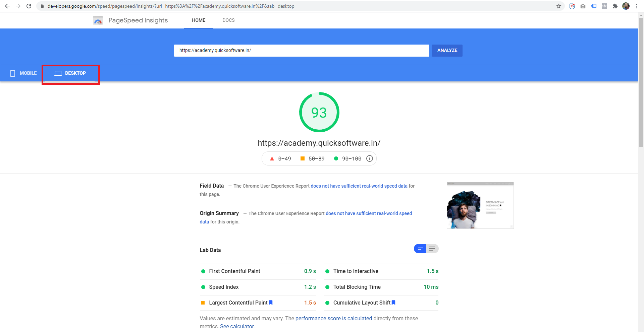The width and height of the screenshot is (644, 332).
Task: Select the First Contentful Paint metric
Action: 258,271
